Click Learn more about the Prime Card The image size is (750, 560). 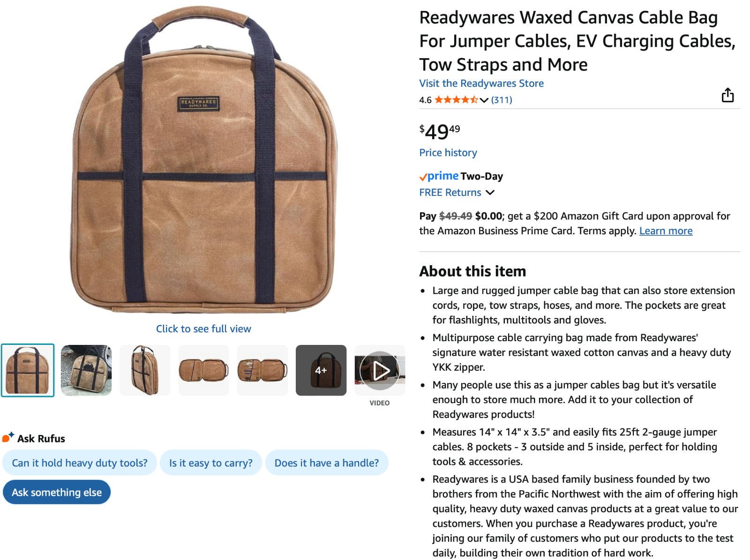[666, 231]
